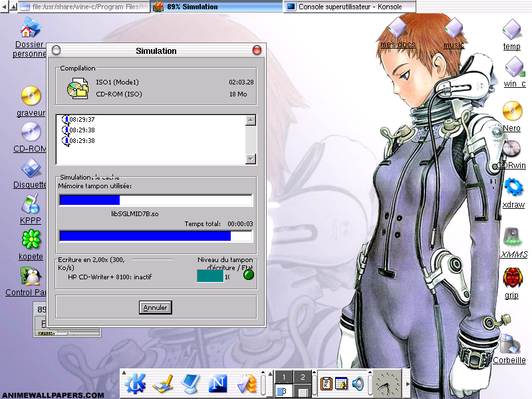Launch Nero from desktop icon
Screen dimensions: 532x399
coord(512,111)
